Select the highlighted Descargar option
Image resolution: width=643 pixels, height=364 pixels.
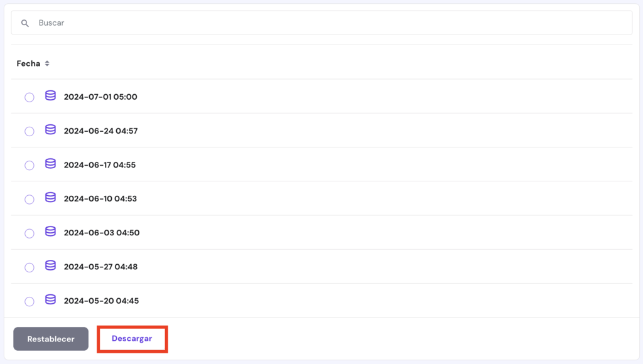pyautogui.click(x=132, y=338)
